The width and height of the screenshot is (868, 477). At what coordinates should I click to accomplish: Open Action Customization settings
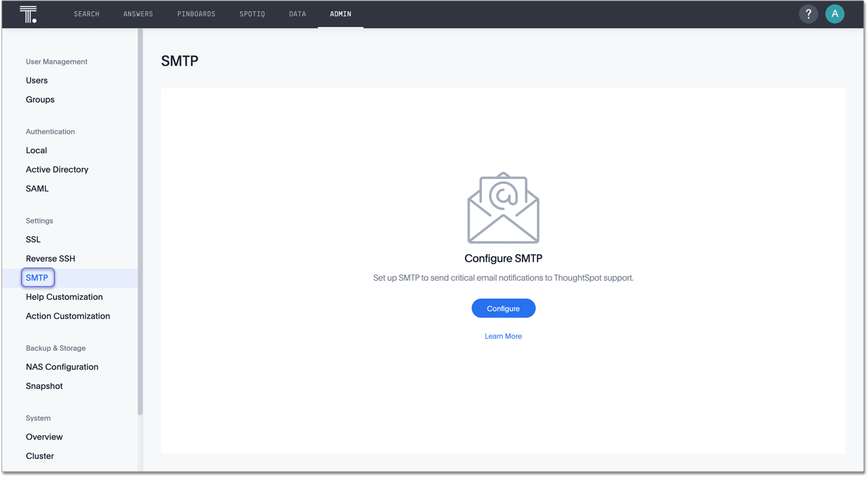(68, 315)
